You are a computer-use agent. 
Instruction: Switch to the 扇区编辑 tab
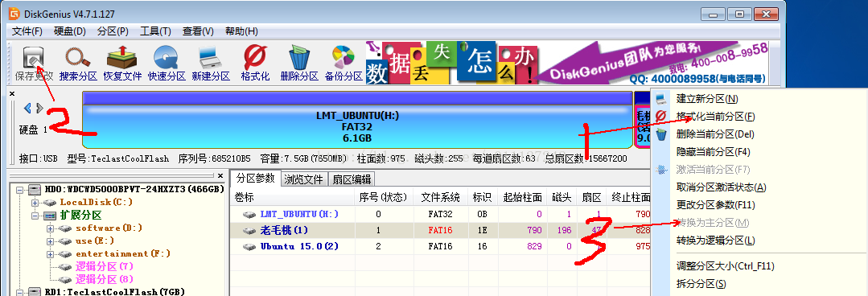click(352, 179)
